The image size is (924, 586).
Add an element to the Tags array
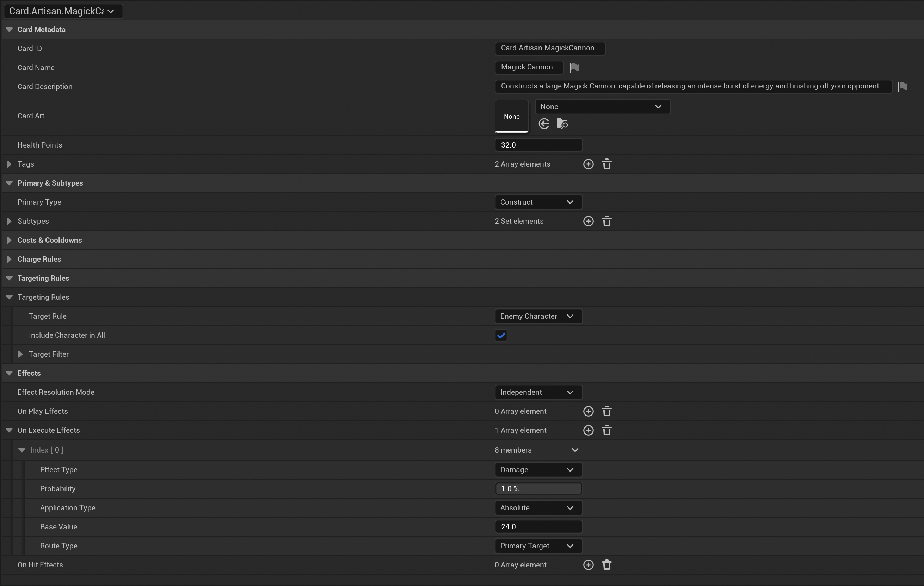click(588, 164)
